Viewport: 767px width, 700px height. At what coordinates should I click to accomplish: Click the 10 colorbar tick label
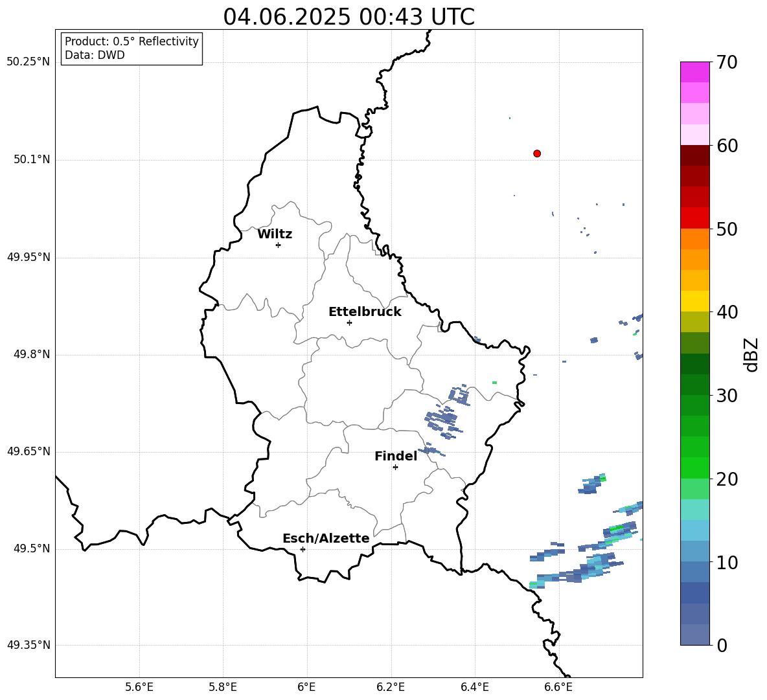pyautogui.click(x=727, y=562)
